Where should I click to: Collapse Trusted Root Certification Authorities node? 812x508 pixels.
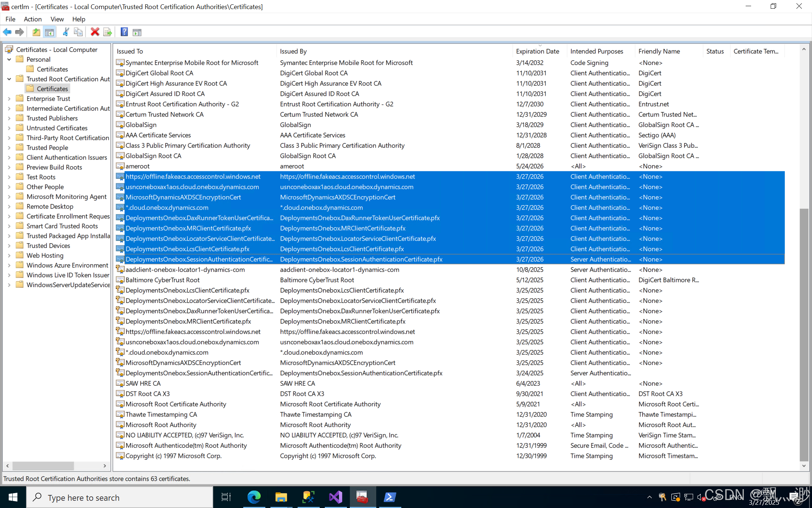[x=9, y=79]
